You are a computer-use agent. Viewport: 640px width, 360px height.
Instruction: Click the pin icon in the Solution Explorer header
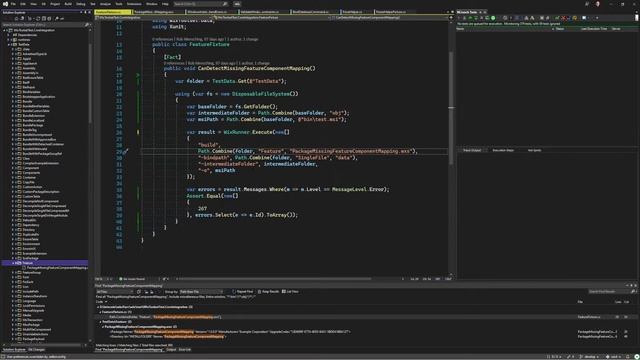click(x=85, y=12)
